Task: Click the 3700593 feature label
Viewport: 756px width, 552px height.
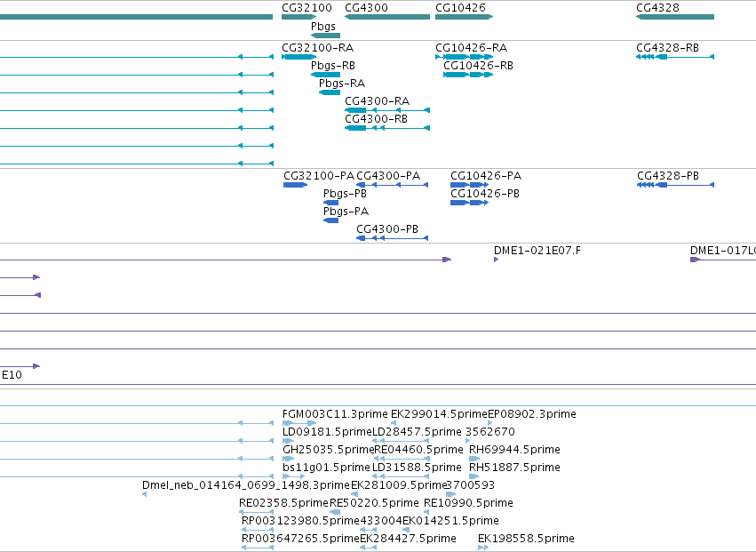Action: coord(471,485)
